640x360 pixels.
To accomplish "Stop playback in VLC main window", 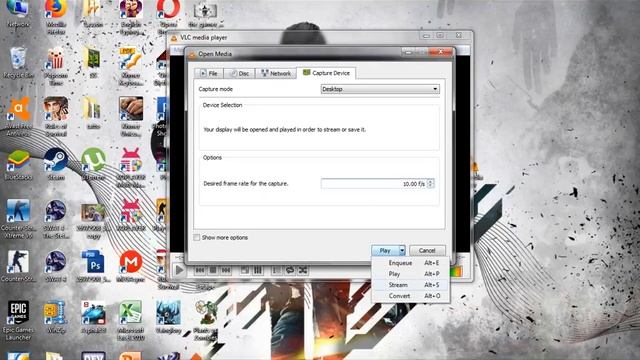I will click(x=213, y=270).
